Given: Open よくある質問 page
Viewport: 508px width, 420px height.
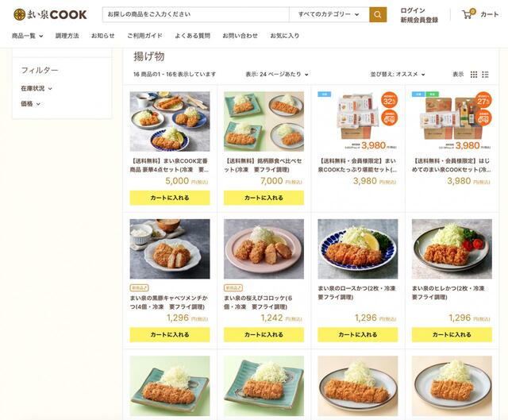Looking at the screenshot, I should coord(192,36).
